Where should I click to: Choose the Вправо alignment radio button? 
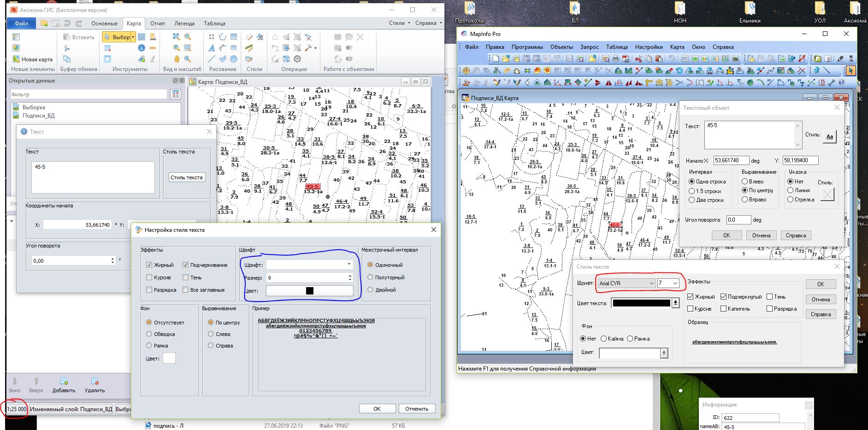point(744,200)
